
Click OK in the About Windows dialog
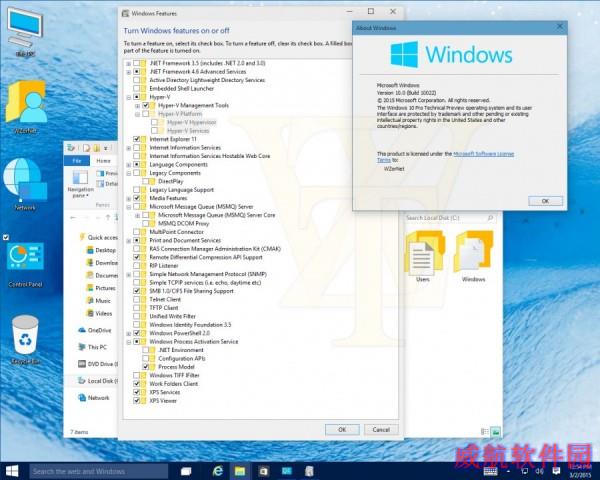[545, 201]
